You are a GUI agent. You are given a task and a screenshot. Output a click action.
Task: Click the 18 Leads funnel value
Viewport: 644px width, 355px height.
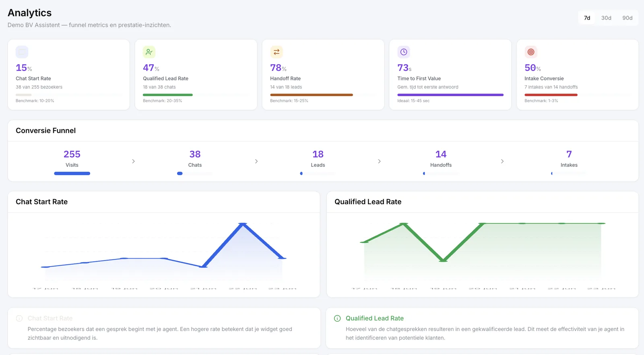(x=318, y=154)
